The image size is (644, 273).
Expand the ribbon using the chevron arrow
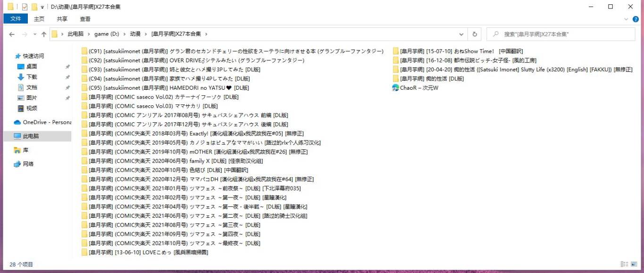coord(626,19)
